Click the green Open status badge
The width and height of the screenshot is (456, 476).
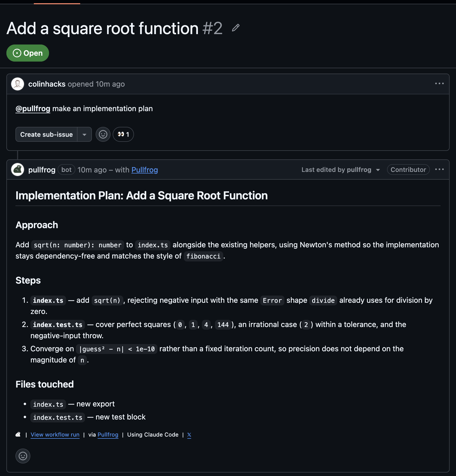coord(28,53)
